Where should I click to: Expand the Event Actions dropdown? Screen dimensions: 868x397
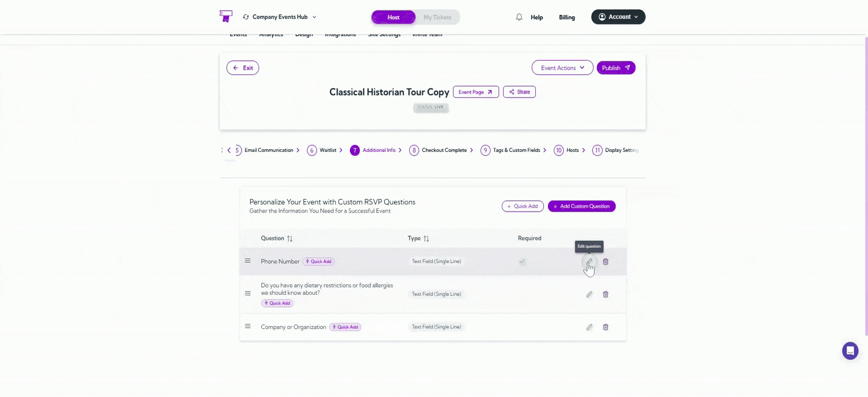(x=562, y=68)
